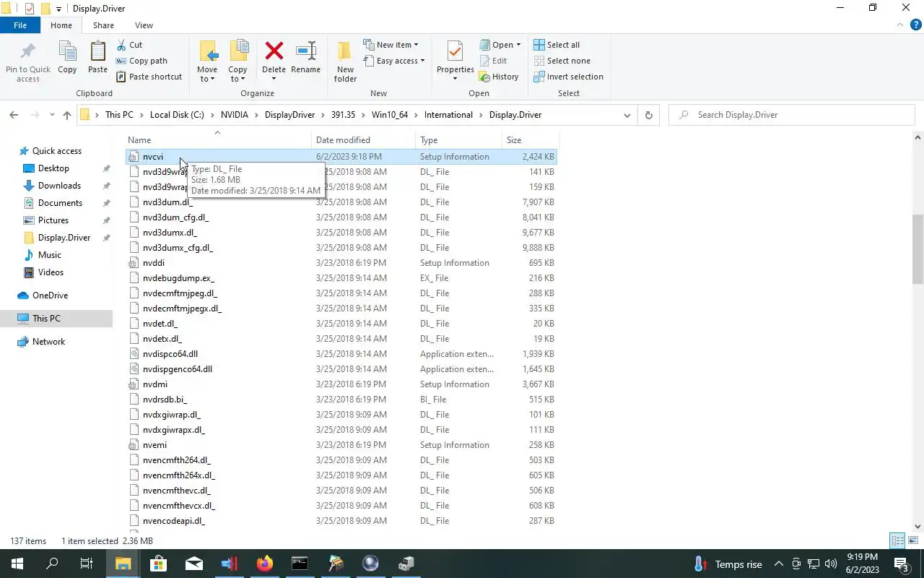The height and width of the screenshot is (578, 924).
Task: Open Documents in Quick access
Action: pos(60,203)
